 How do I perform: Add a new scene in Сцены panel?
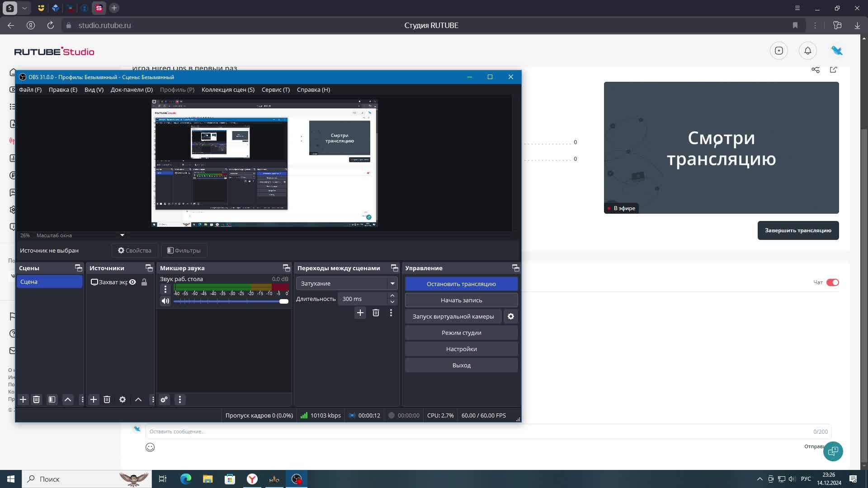coord(23,399)
